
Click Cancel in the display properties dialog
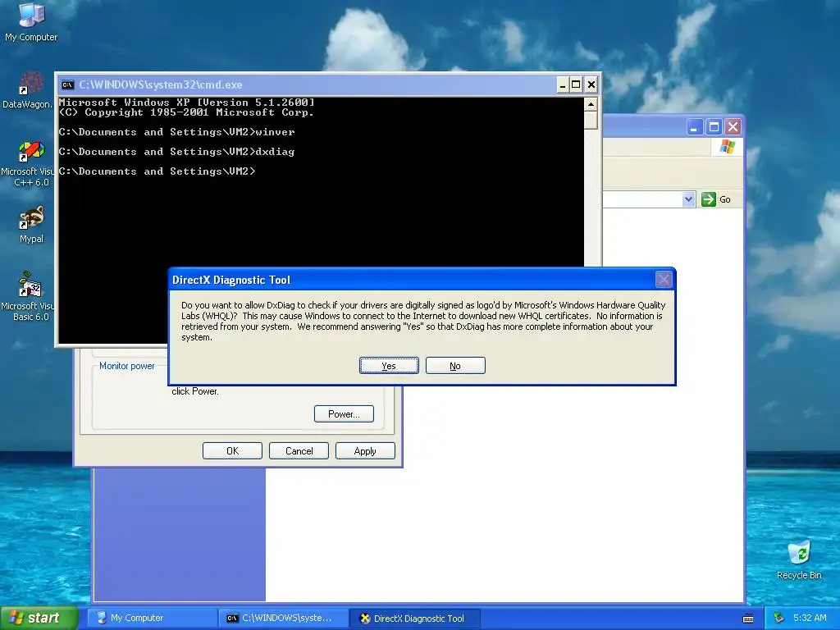click(x=299, y=451)
